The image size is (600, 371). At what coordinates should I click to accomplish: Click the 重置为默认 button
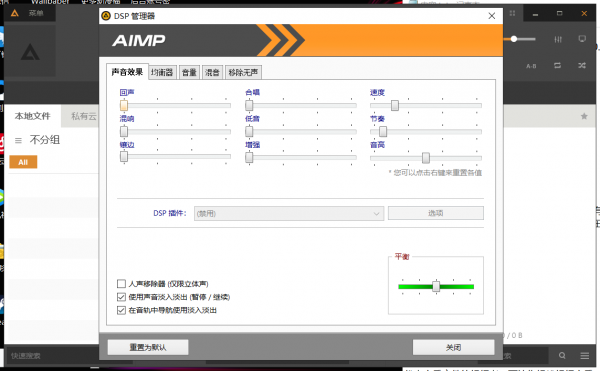pos(148,347)
